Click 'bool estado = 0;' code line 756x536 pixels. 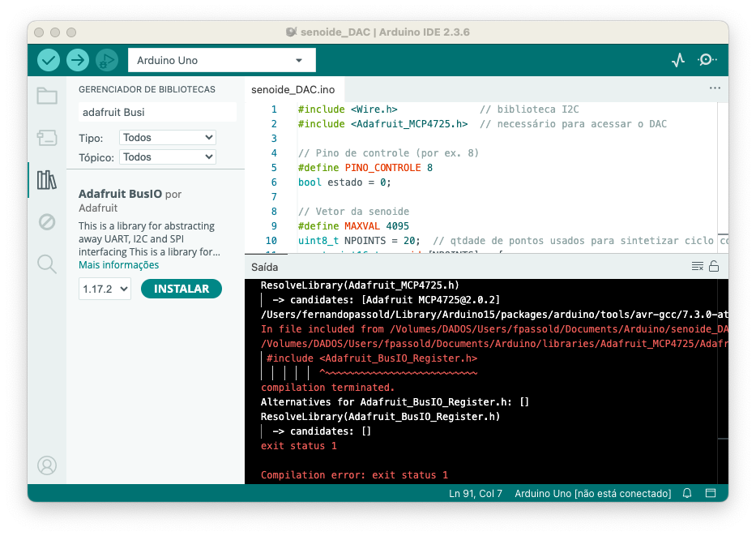pyautogui.click(x=344, y=182)
